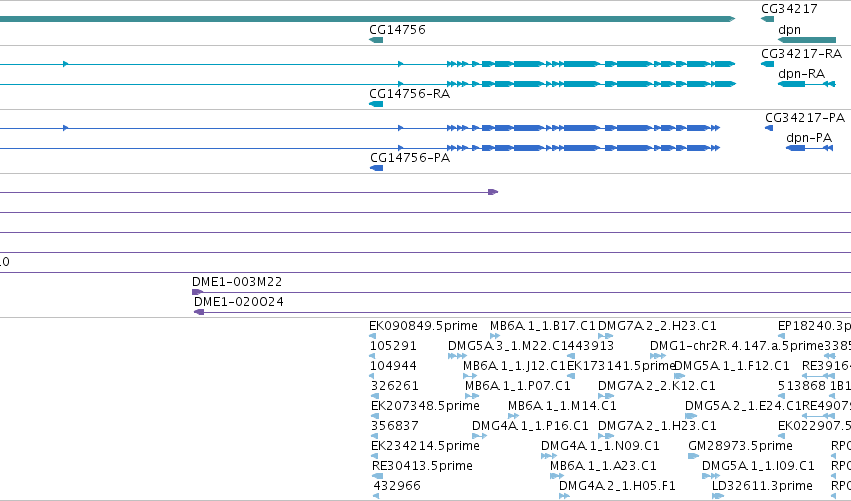Screen dimensions: 851x501
Task: Open the CG34217-RA transcript label
Action: pos(801,54)
